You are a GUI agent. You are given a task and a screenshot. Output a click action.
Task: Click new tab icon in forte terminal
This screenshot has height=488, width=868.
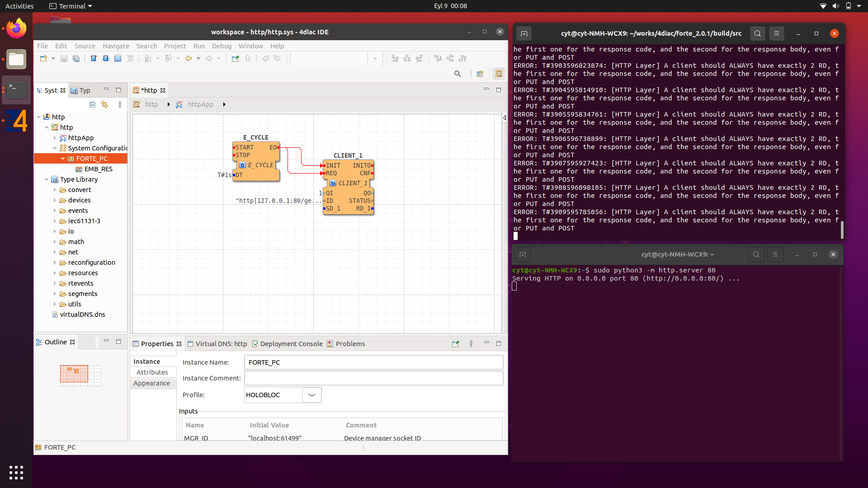tap(524, 33)
